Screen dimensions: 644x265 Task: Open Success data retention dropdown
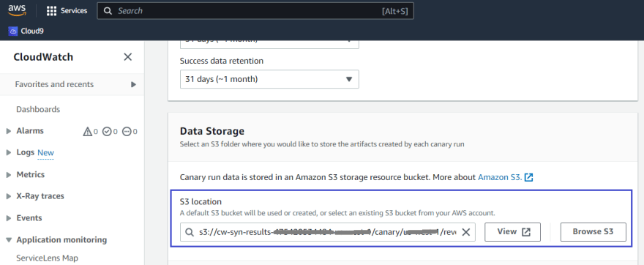(269, 79)
